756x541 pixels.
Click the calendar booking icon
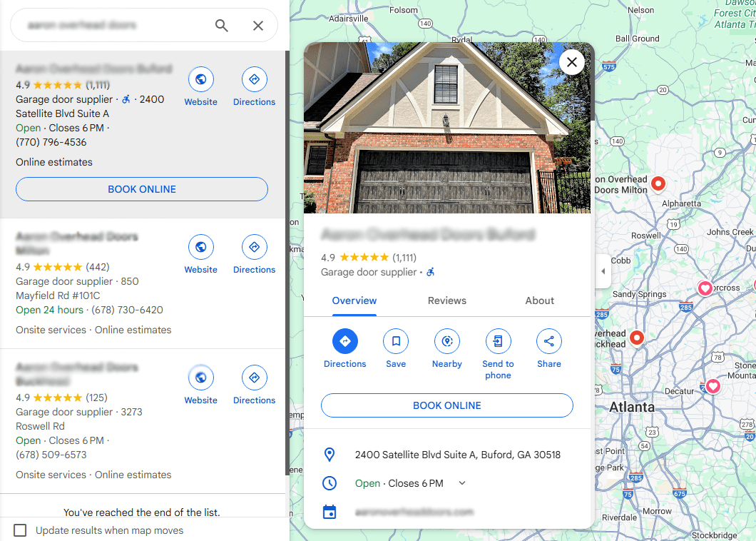(330, 512)
